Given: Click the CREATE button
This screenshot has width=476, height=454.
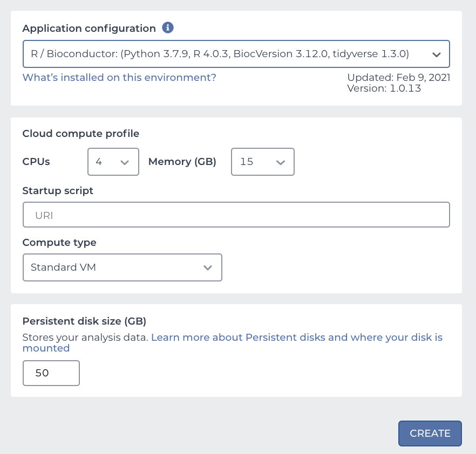Looking at the screenshot, I should pyautogui.click(x=430, y=434).
